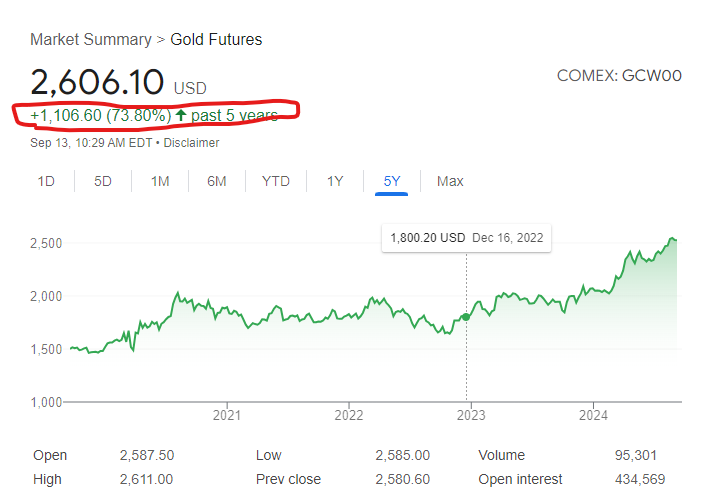Click the active 5Y tab

tap(392, 181)
